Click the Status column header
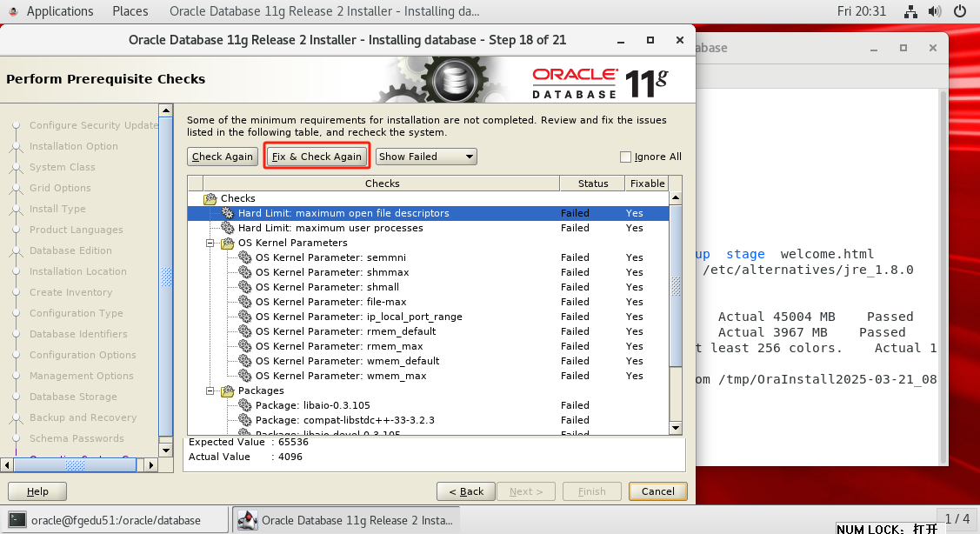The image size is (980, 534). coord(593,184)
